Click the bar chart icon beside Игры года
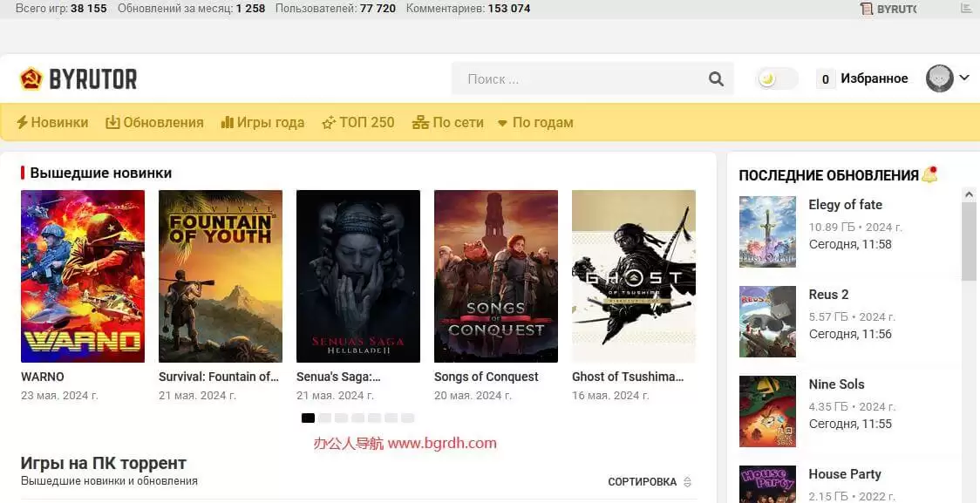This screenshot has width=980, height=503. coord(228,122)
